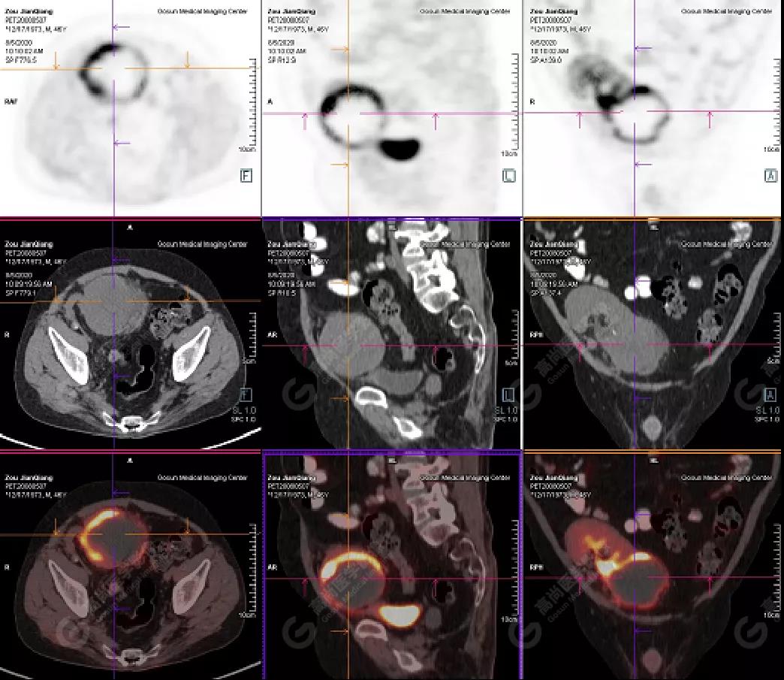
Task: Click the F orientation box in axial PET pane
Action: coord(246,176)
